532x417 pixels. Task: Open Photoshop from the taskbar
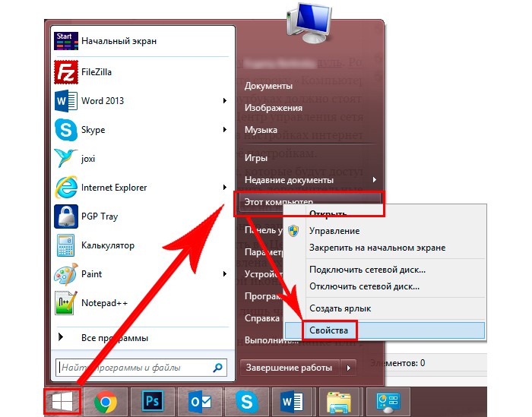152,402
